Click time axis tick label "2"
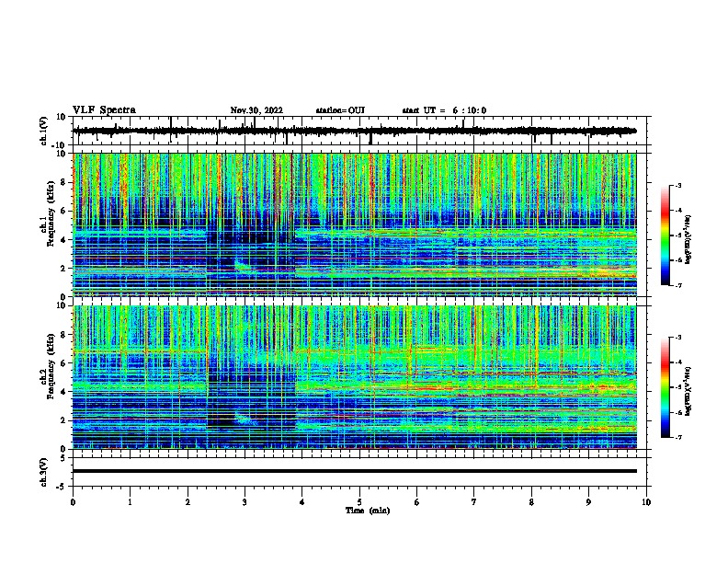 (188, 502)
